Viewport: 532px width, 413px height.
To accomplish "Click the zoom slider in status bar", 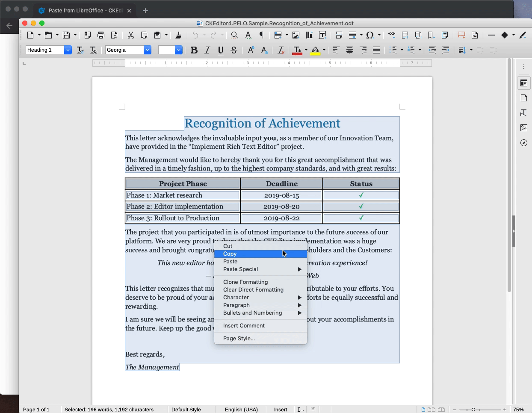I will (479, 409).
